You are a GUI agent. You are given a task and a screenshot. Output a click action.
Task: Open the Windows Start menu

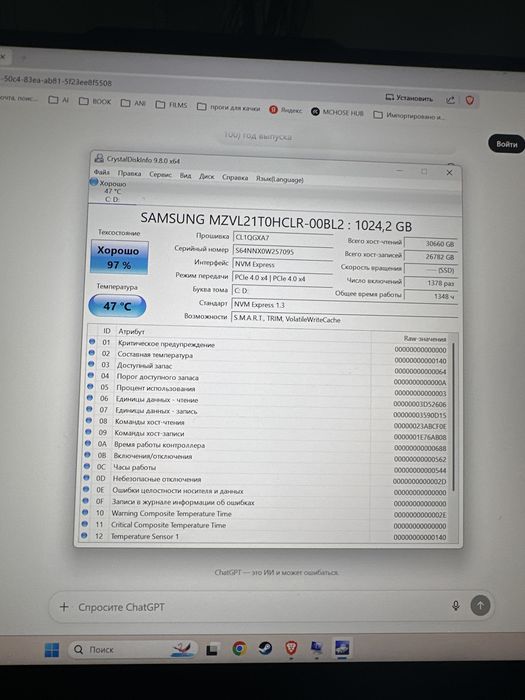(52, 649)
